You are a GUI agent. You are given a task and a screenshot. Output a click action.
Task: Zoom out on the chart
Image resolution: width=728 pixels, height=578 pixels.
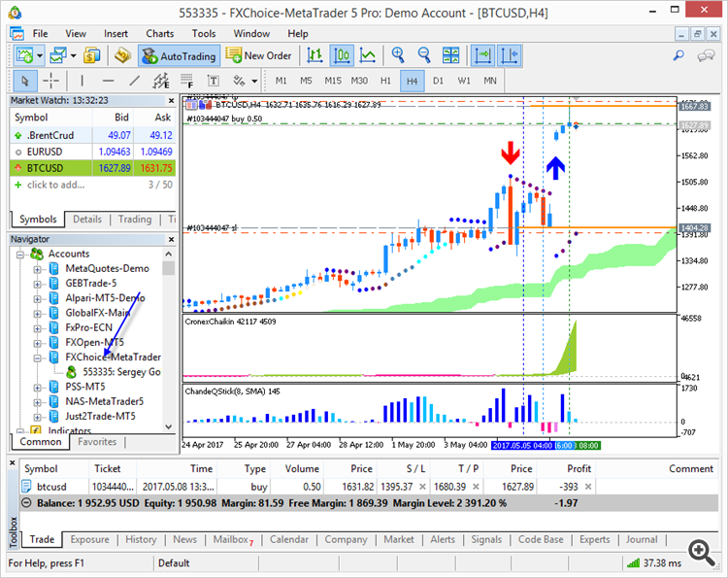pyautogui.click(x=422, y=56)
